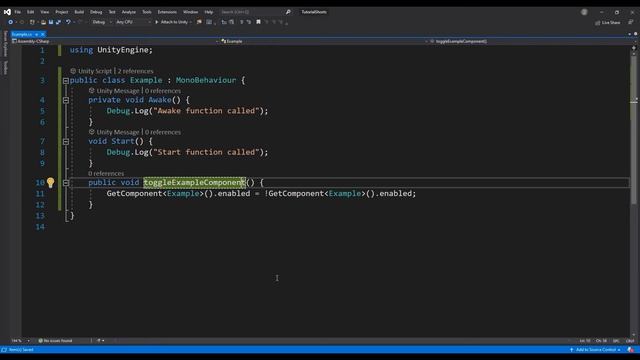Pin the Example.cs tab
Image resolution: width=640 pixels, height=360 pixels.
point(37,34)
